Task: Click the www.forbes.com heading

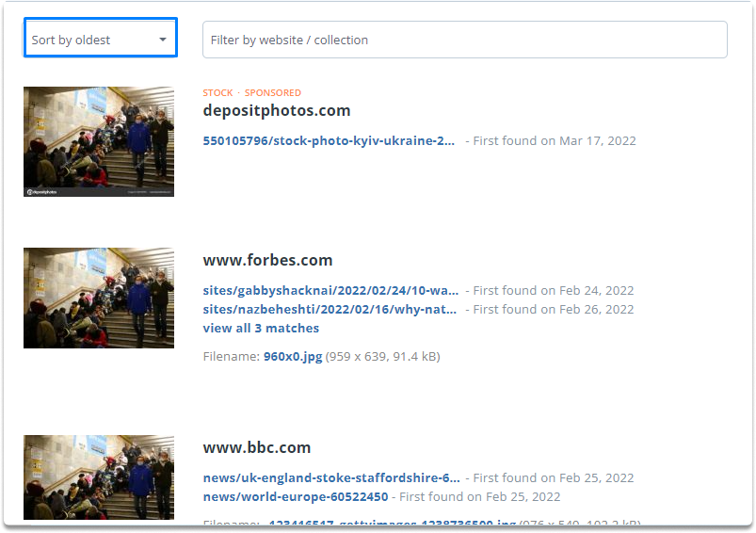Action: (267, 260)
